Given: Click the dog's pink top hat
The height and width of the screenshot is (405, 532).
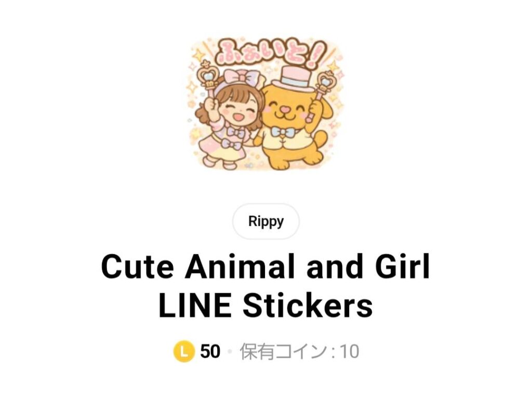Looking at the screenshot, I should tap(294, 79).
